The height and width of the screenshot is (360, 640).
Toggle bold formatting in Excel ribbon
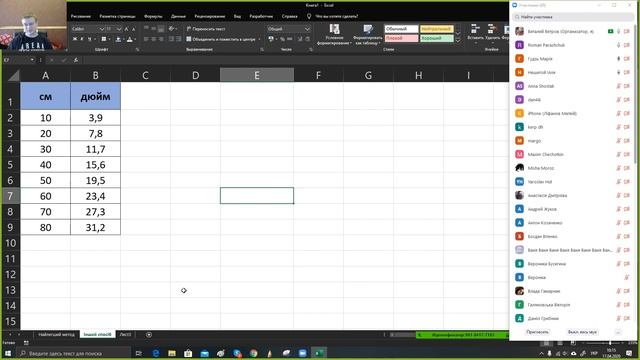tap(75, 39)
